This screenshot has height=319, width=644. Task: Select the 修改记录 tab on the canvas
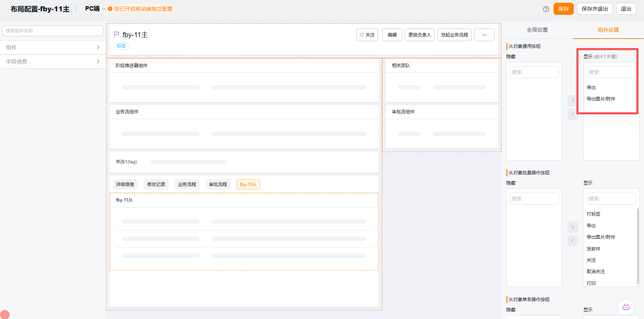tap(156, 184)
